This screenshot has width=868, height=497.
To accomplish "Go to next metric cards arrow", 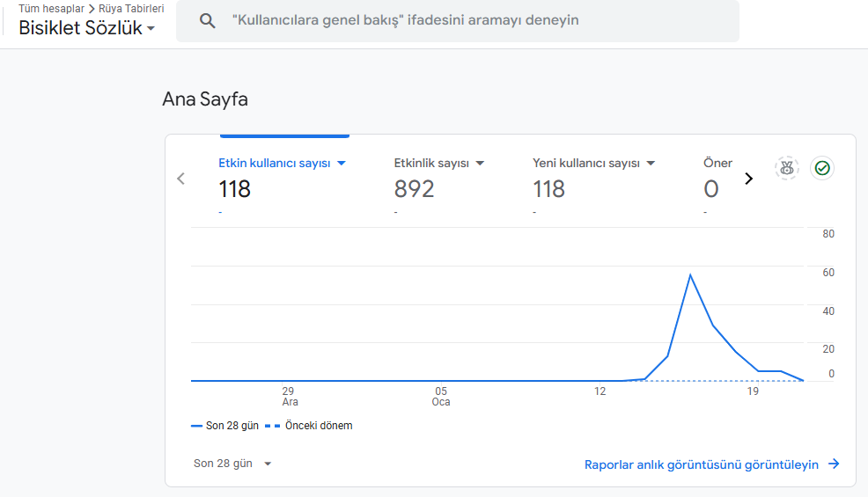I will coord(748,179).
